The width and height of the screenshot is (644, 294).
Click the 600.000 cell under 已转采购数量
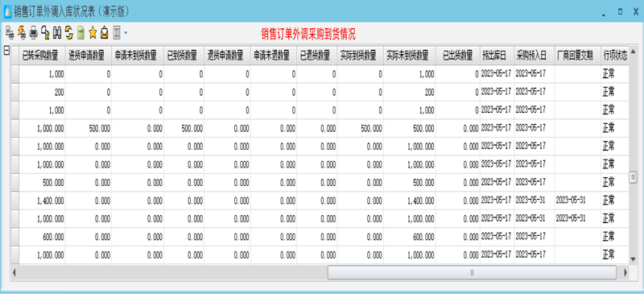pos(43,237)
